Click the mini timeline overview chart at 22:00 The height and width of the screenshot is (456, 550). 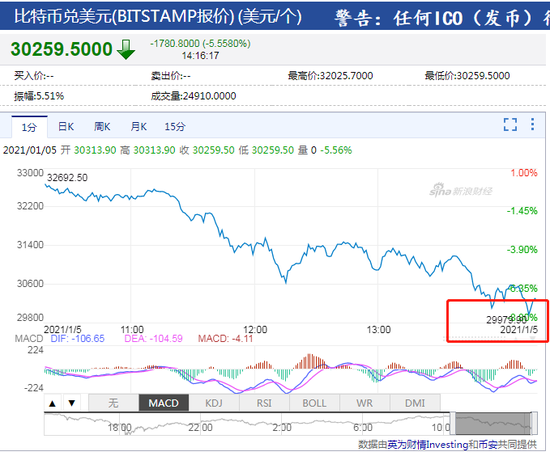click(x=200, y=427)
